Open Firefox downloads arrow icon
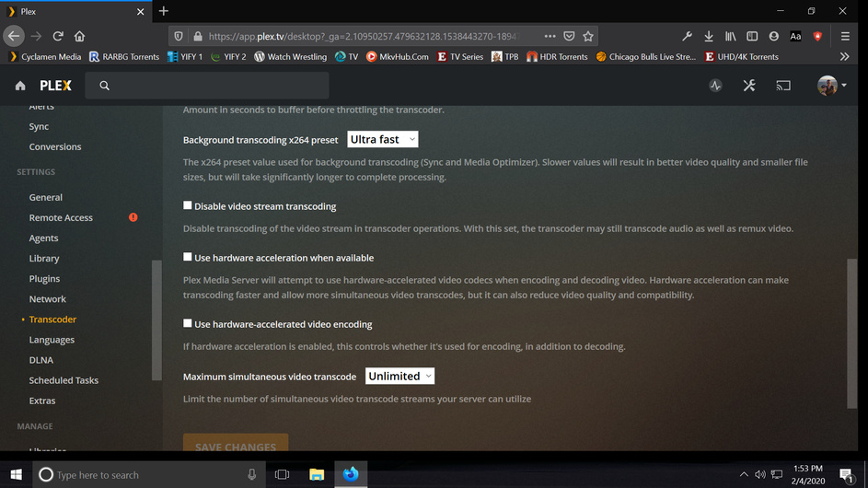Viewport: 868px width, 488px height. 709,36
